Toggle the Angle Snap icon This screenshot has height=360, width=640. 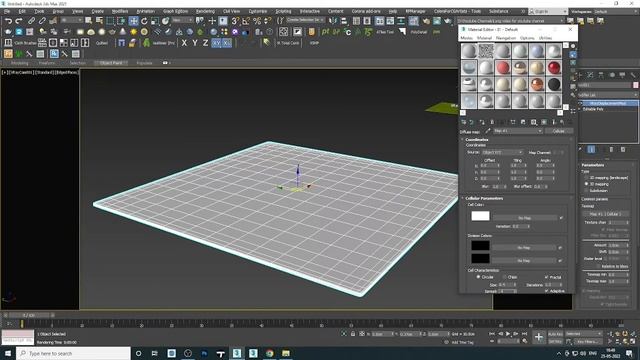tap(246, 21)
